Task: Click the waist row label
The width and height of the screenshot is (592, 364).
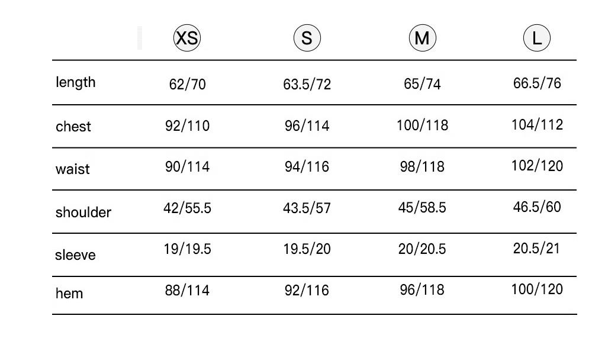Action: pyautogui.click(x=73, y=169)
